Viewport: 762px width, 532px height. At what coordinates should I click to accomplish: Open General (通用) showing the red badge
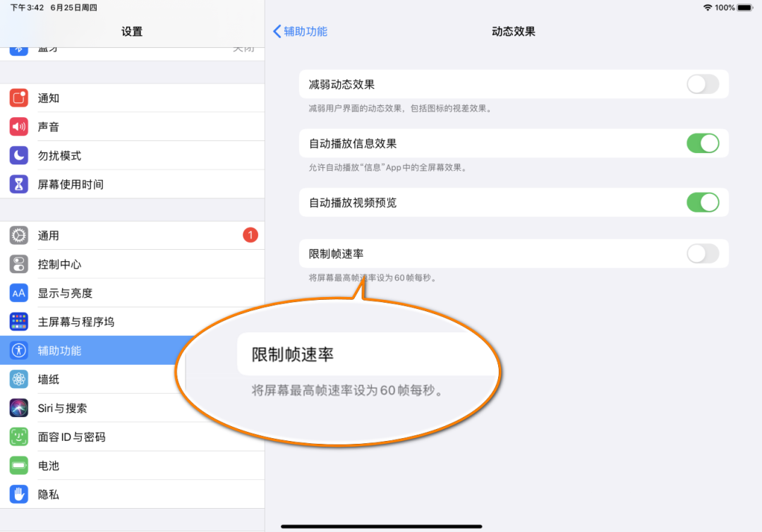19,236
